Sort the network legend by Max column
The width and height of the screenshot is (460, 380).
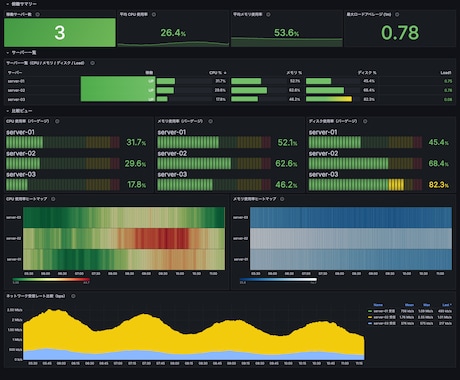426,305
